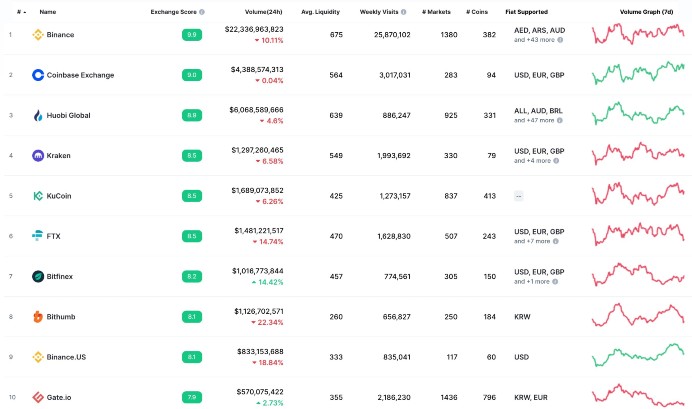Viewport: 692px width, 409px height.
Task: Click info icon beside Binance's +43 more
Action: coord(560,40)
